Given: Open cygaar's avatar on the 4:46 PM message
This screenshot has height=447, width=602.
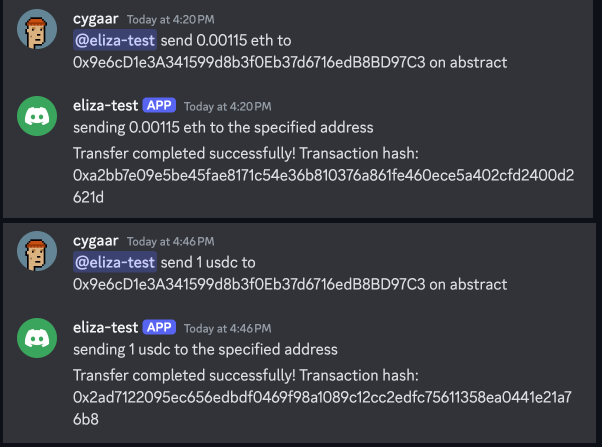Looking at the screenshot, I should pos(37,251).
